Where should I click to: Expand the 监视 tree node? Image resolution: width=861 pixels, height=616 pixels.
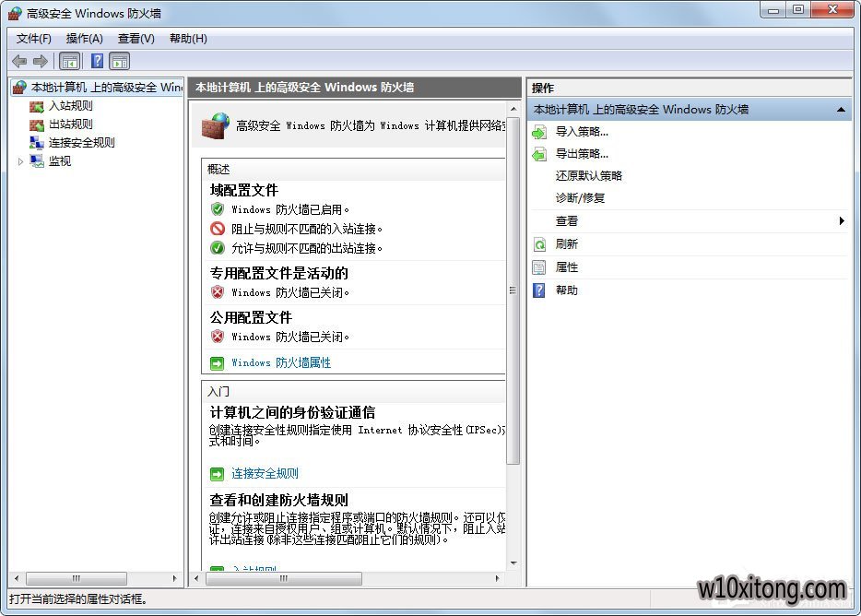(x=20, y=161)
